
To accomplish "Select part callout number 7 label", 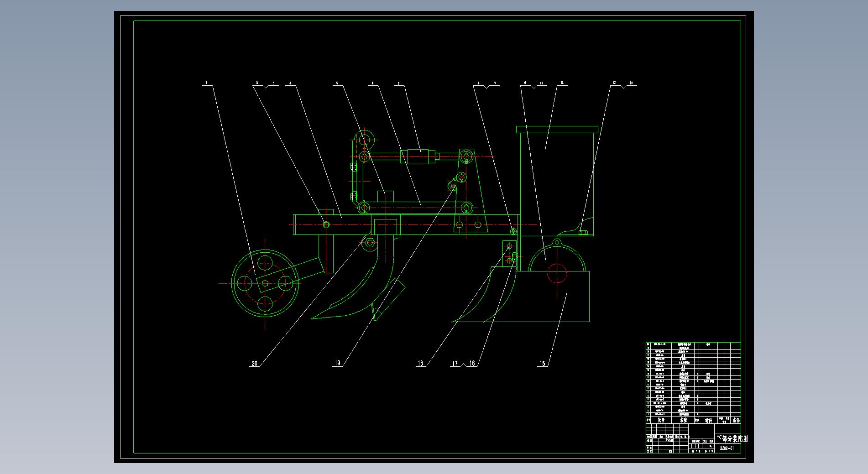I will [x=399, y=83].
